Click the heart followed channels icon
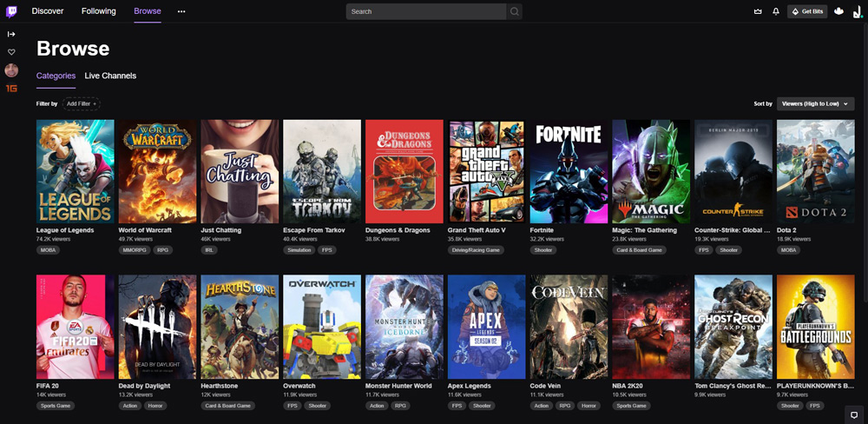The image size is (868, 424). coord(11,52)
